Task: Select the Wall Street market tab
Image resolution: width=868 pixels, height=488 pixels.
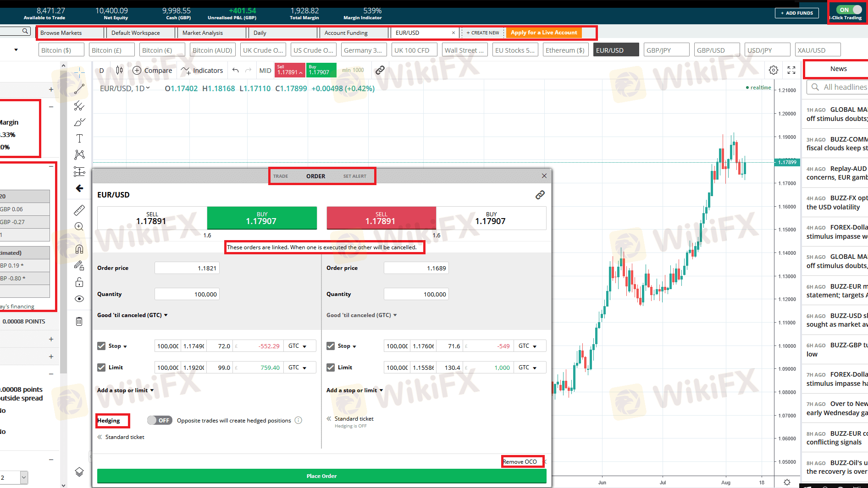Action: (x=465, y=50)
